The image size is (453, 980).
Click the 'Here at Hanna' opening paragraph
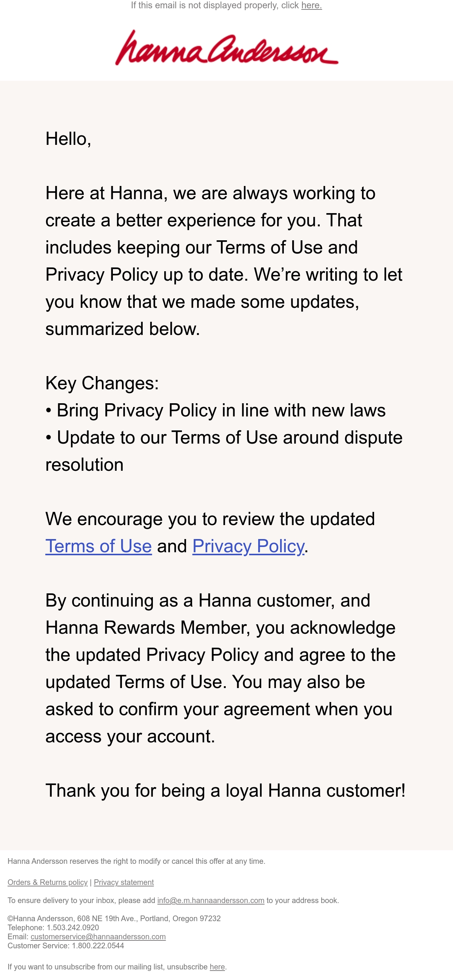(224, 261)
